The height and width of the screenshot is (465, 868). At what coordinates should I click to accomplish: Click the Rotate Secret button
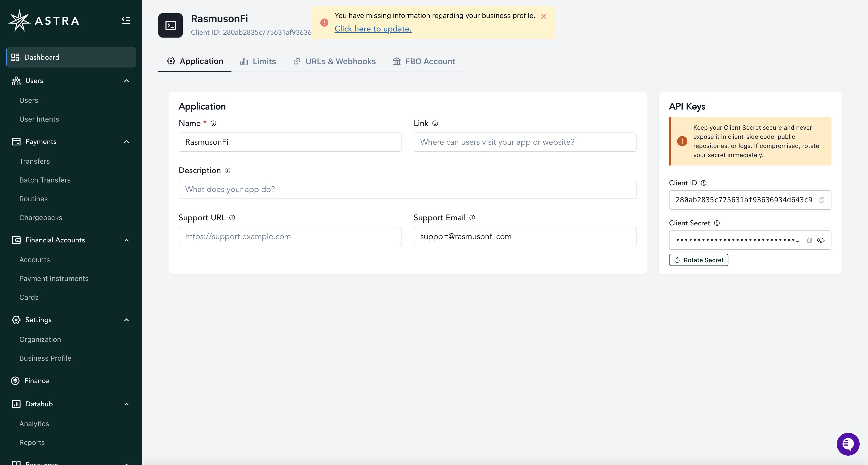click(698, 260)
